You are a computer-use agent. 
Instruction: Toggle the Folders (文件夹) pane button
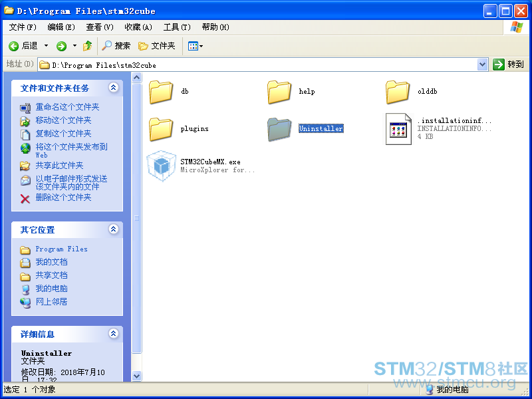click(x=157, y=46)
